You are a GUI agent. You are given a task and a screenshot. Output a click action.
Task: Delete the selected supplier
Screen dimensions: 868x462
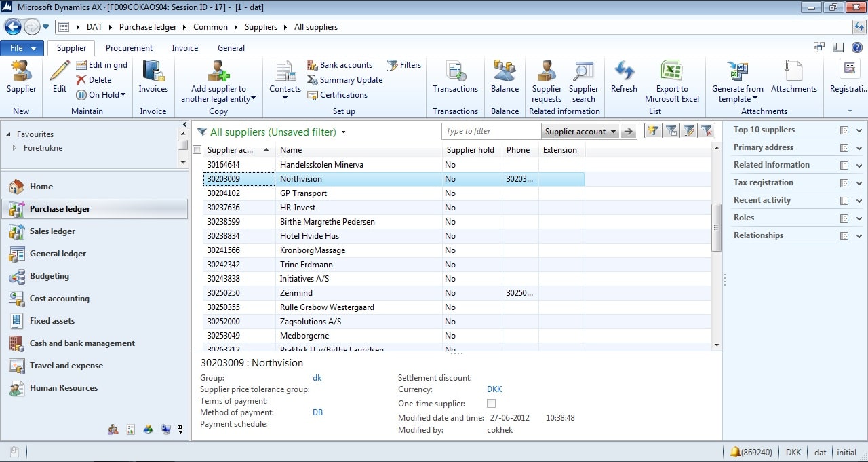tap(94, 80)
